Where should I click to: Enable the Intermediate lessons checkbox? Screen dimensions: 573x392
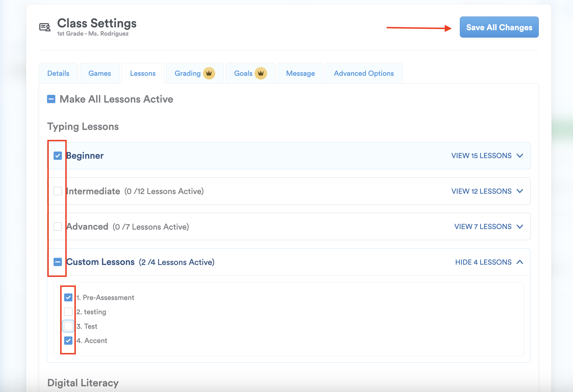pyautogui.click(x=58, y=191)
